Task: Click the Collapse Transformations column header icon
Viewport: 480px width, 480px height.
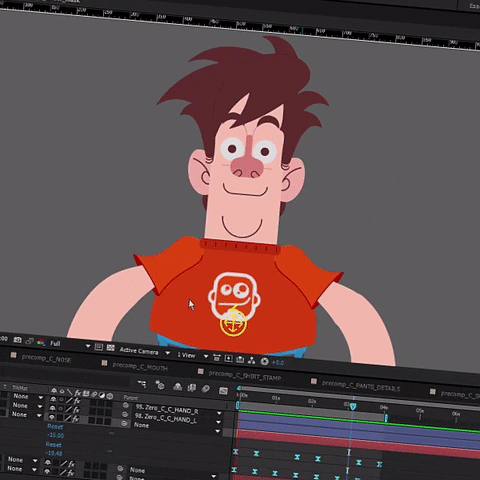Action: pos(62,391)
